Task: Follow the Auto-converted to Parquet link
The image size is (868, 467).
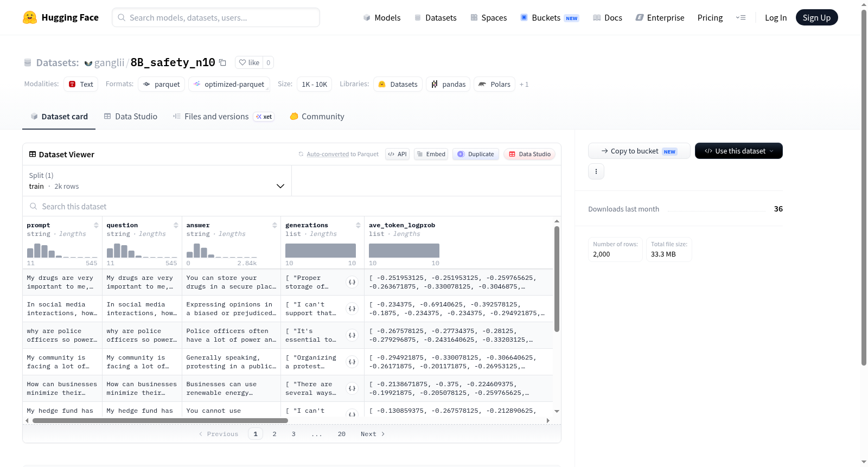Action: 328,154
